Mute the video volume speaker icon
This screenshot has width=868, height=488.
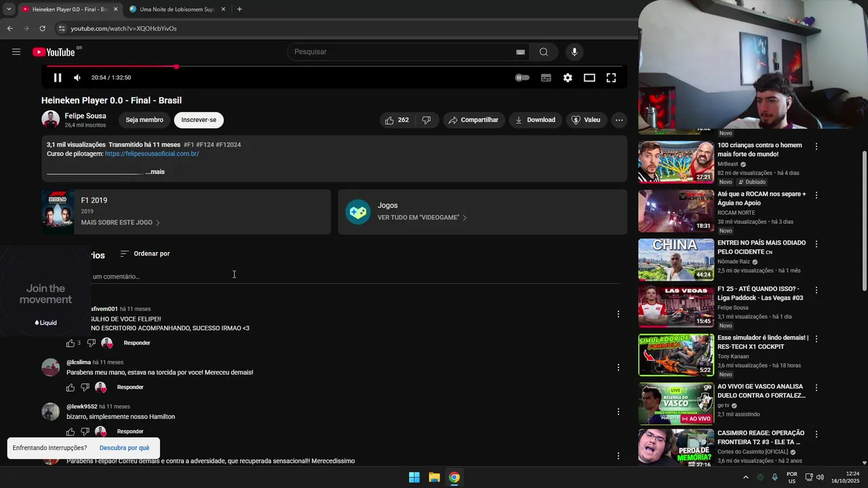click(77, 78)
